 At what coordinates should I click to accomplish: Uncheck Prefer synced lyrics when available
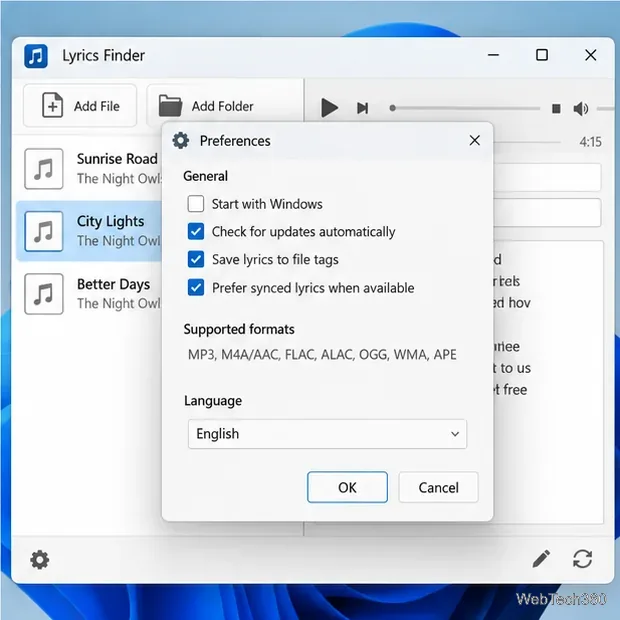pos(196,288)
